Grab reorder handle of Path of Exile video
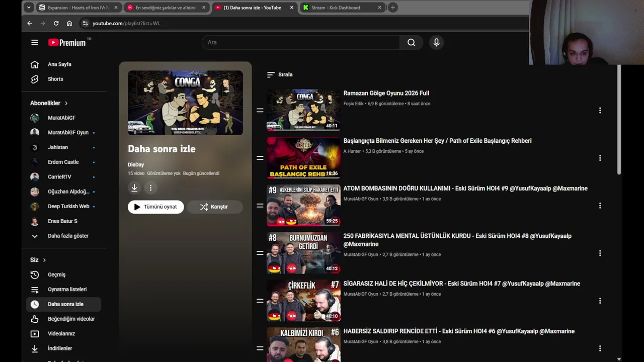Image resolution: width=644 pixels, height=362 pixels. pos(260,158)
